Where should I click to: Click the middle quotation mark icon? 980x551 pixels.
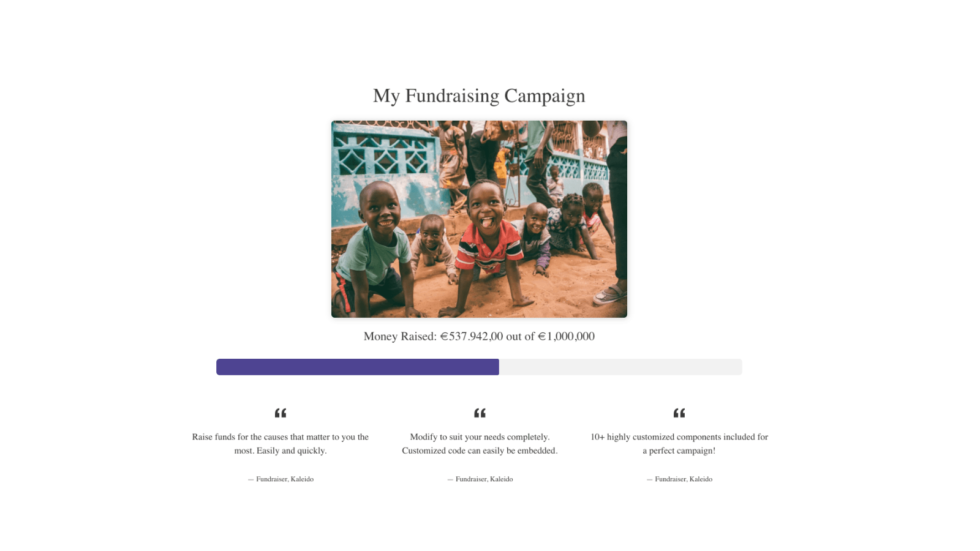click(x=480, y=413)
